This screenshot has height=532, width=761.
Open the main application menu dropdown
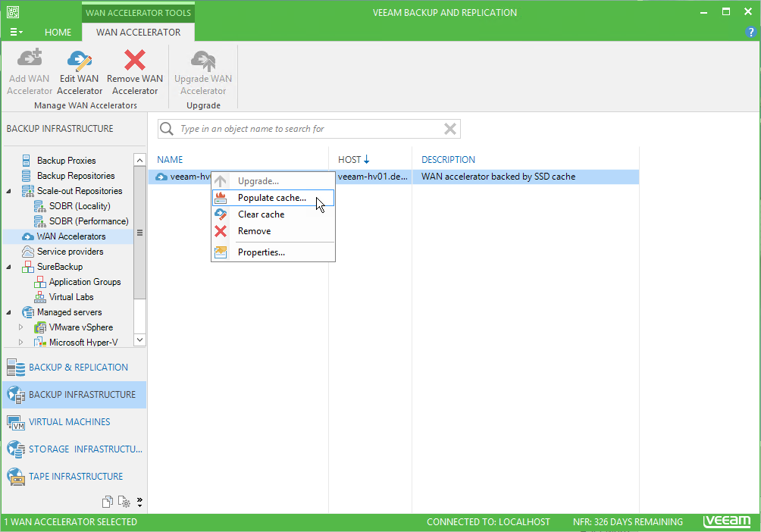[x=16, y=33]
